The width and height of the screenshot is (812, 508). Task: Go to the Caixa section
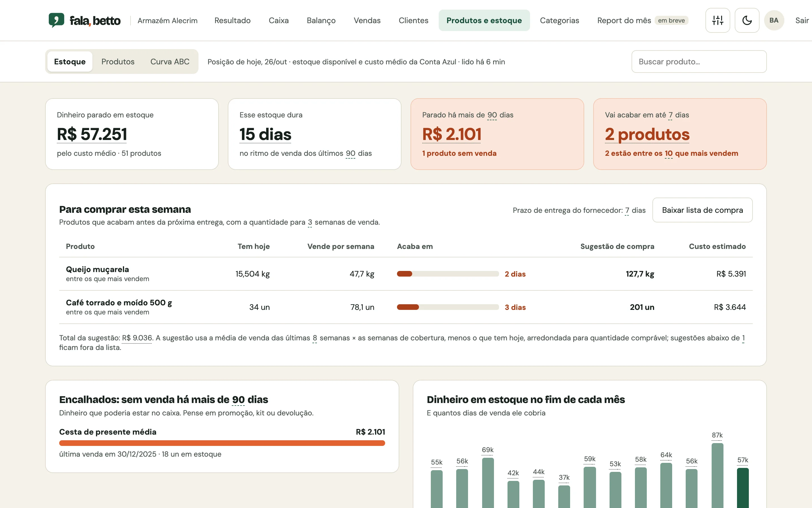pos(279,21)
